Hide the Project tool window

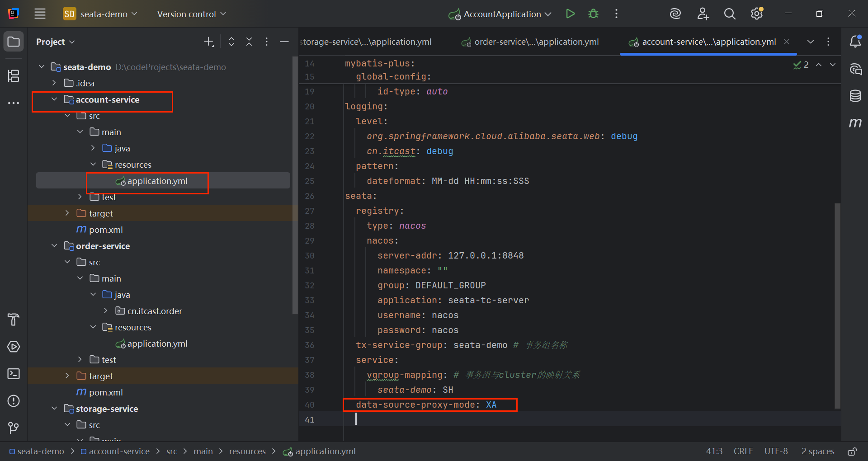[284, 42]
